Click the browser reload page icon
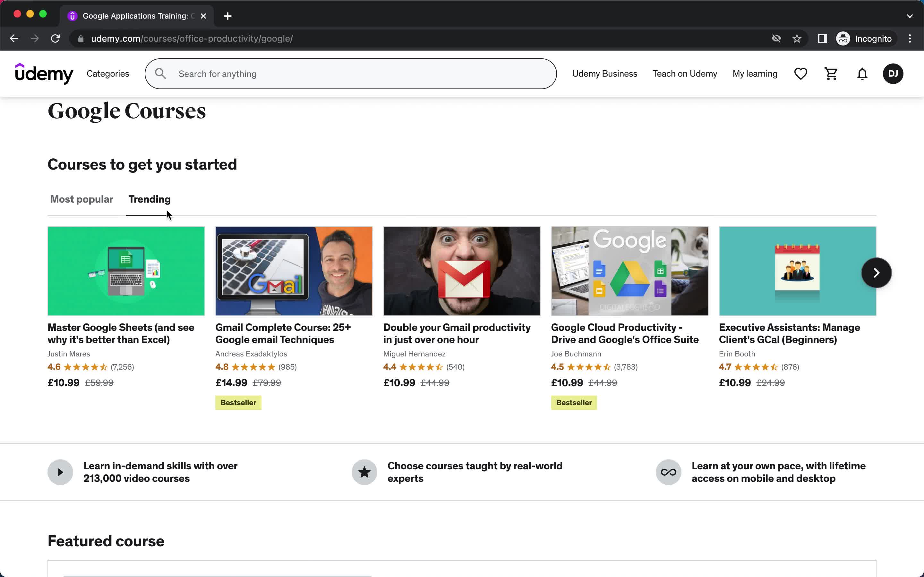Viewport: 924px width, 577px height. pos(56,38)
